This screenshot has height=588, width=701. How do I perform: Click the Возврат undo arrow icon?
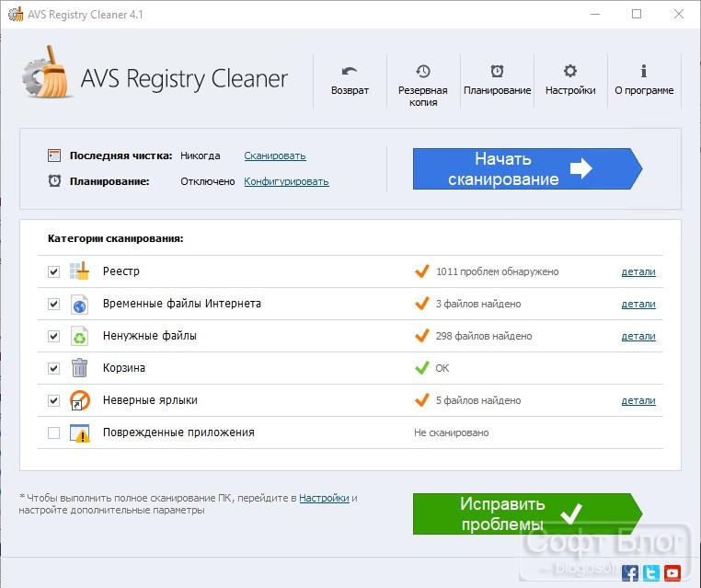click(x=350, y=72)
